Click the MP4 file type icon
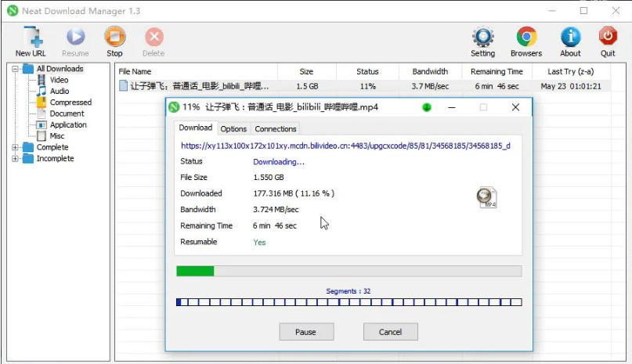Image resolution: width=632 pixels, height=364 pixels. (487, 197)
